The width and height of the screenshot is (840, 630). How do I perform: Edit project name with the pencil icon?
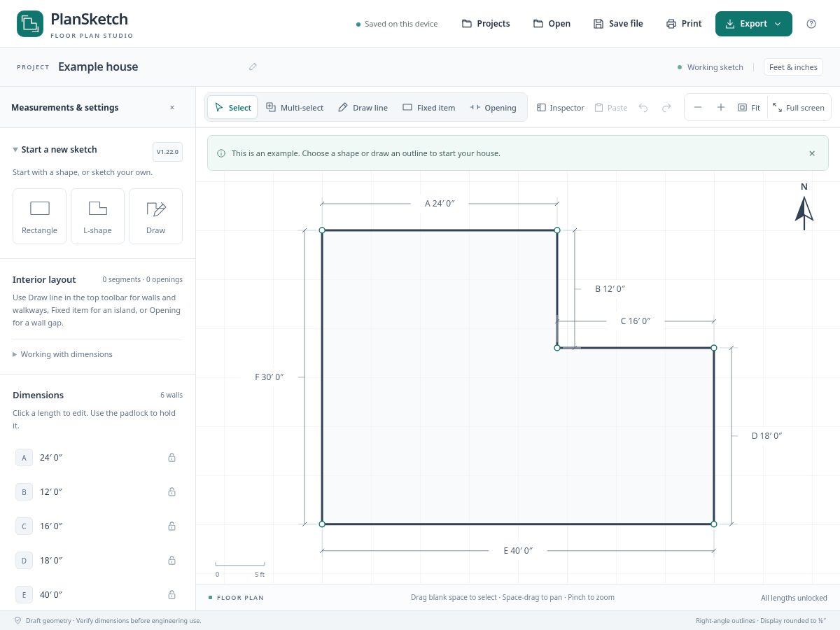coord(253,66)
